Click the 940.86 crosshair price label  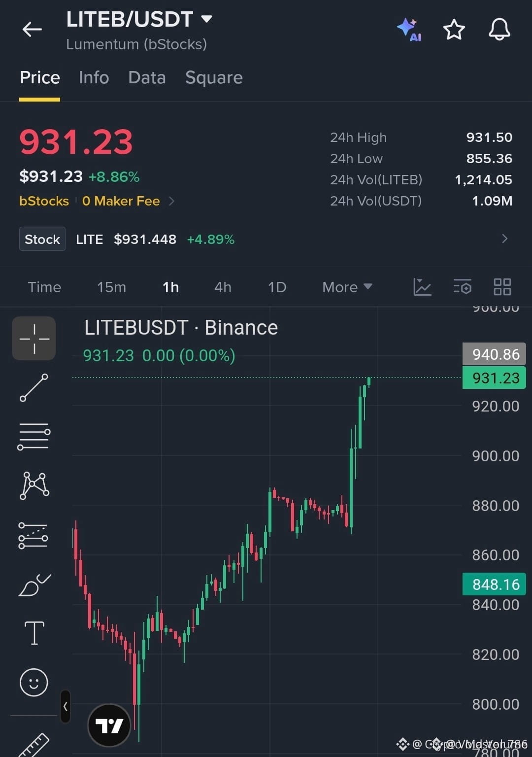pyautogui.click(x=495, y=354)
